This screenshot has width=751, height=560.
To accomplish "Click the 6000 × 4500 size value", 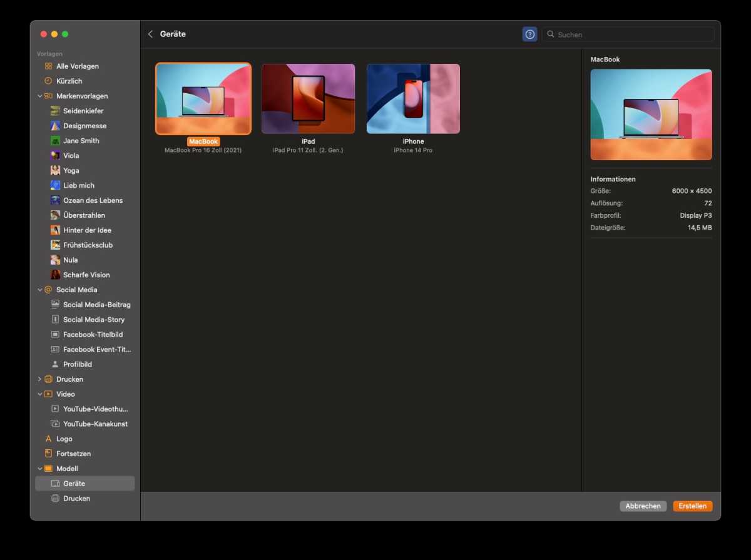I will pyautogui.click(x=692, y=191).
